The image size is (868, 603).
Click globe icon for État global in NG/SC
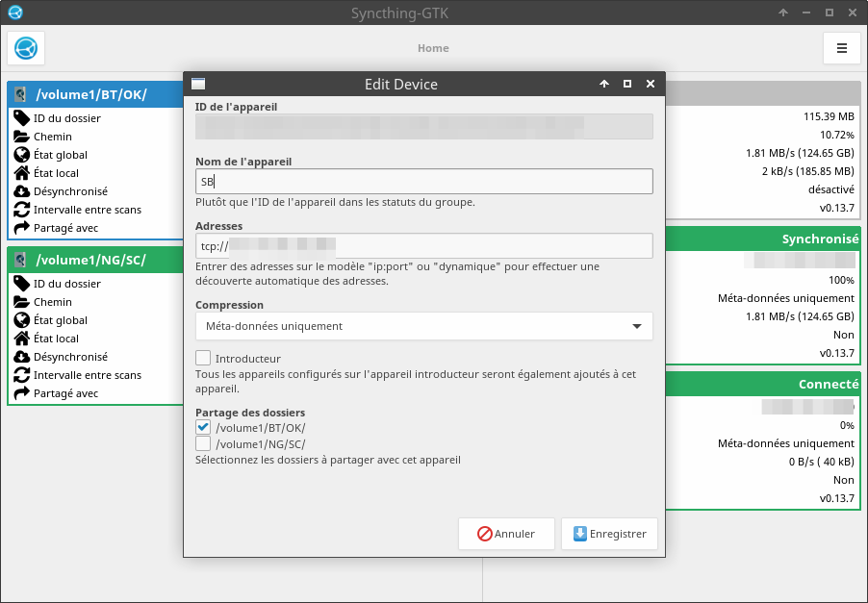tap(21, 319)
